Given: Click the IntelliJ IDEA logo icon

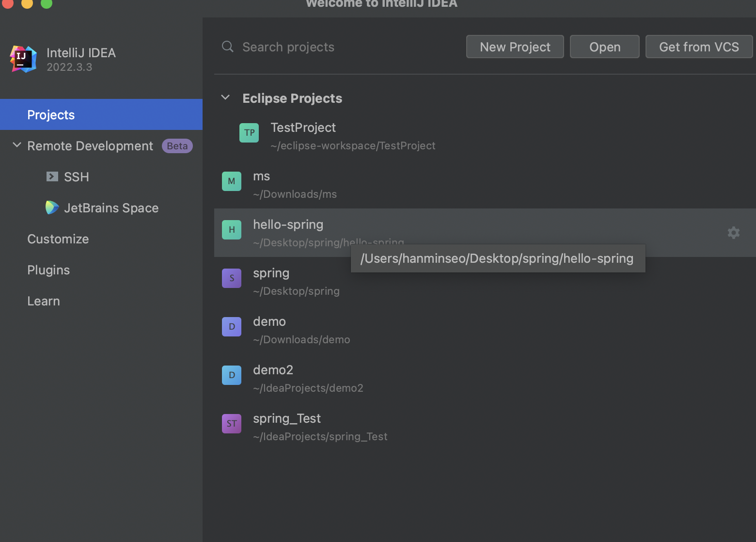Looking at the screenshot, I should click(x=23, y=59).
